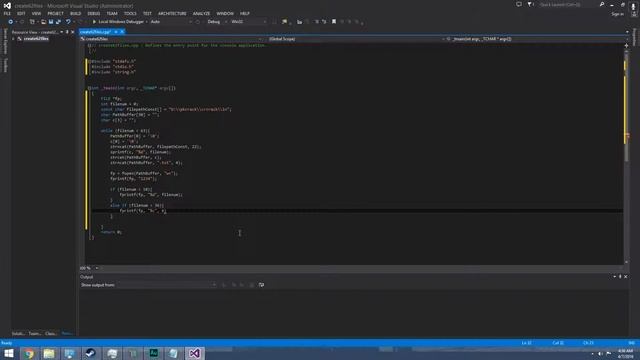Click the toolbar icon right of Find in Files

coord(300,22)
